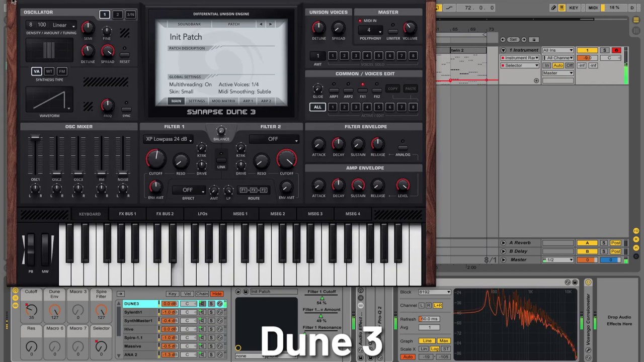The width and height of the screenshot is (644, 362).
Task: Open the KEYBOARD panel tab
Action: [x=90, y=214]
